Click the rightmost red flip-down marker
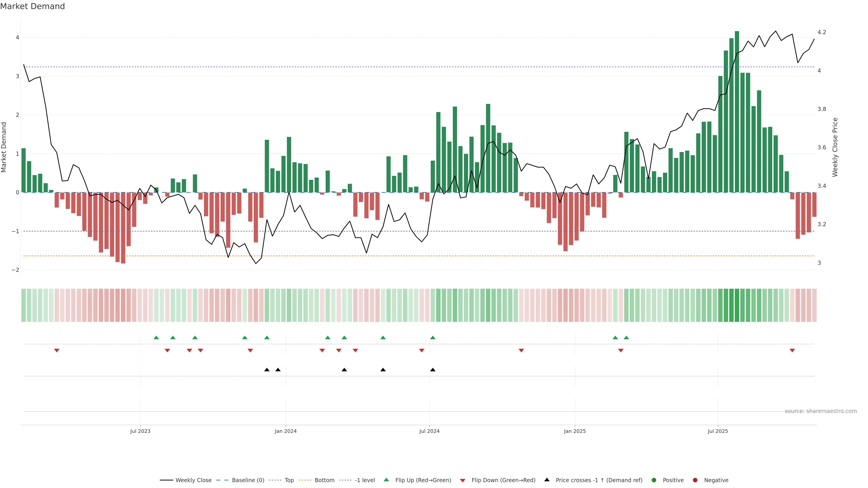This screenshot has width=868, height=488. 792,351
